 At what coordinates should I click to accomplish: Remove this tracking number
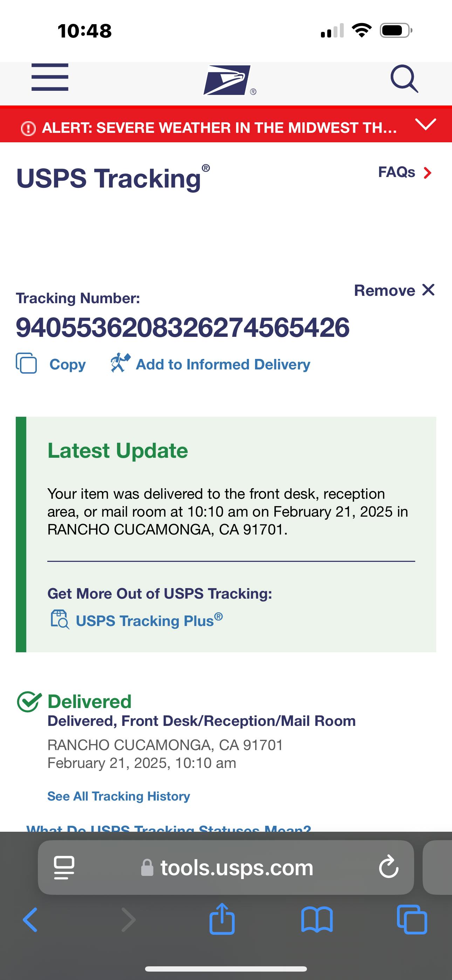point(394,290)
